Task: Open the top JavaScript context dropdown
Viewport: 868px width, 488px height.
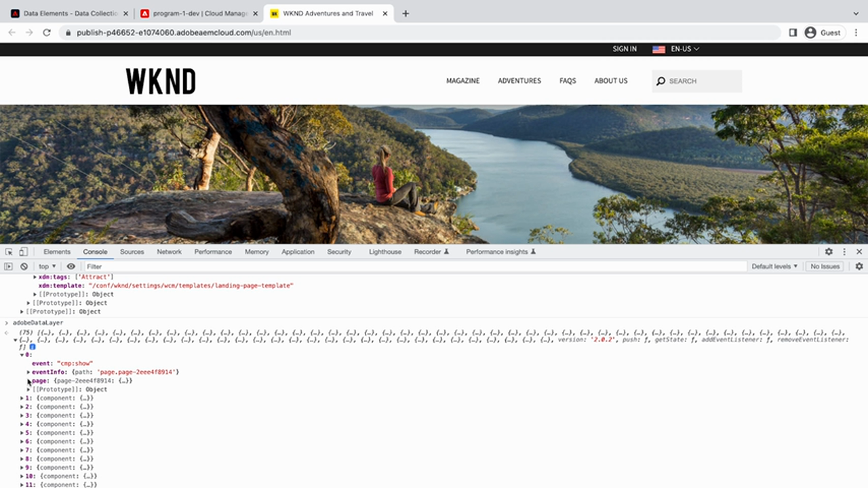Action: (47, 267)
